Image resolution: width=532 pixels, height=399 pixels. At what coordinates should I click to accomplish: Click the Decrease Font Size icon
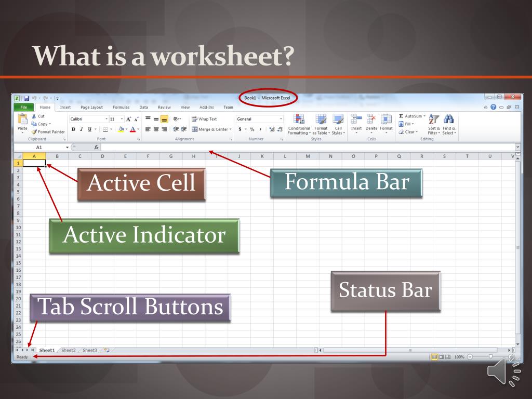coord(136,119)
